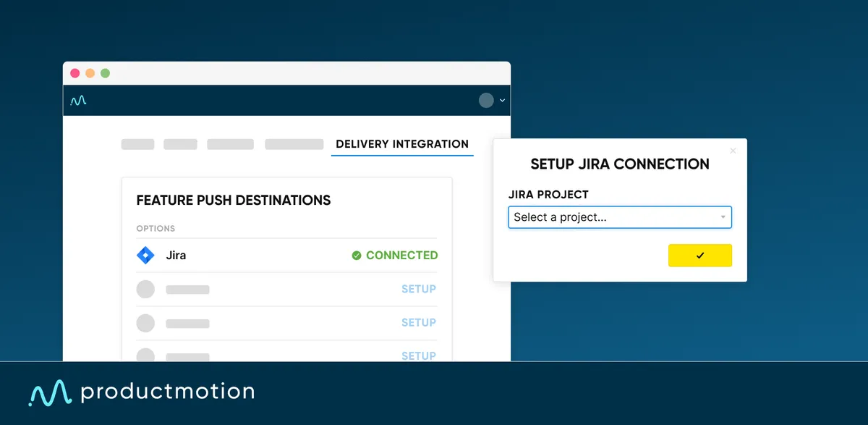
Task: Click the green checkmark icon beside CONNECTED
Action: point(357,256)
